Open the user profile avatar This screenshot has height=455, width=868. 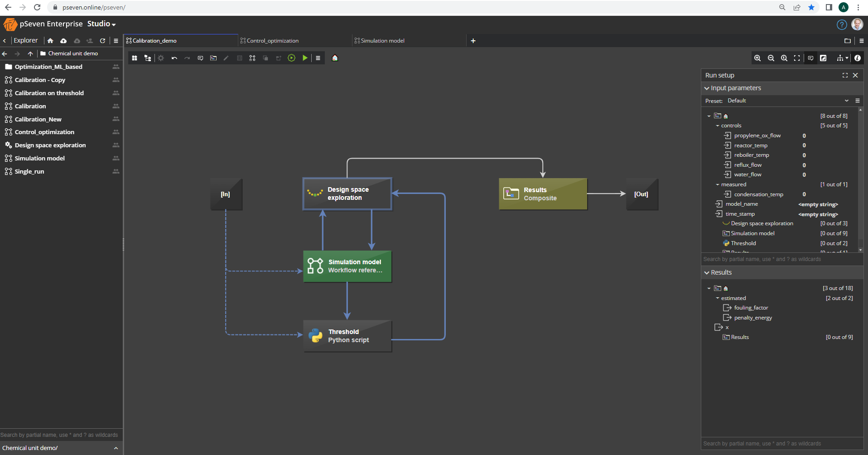[x=857, y=24]
